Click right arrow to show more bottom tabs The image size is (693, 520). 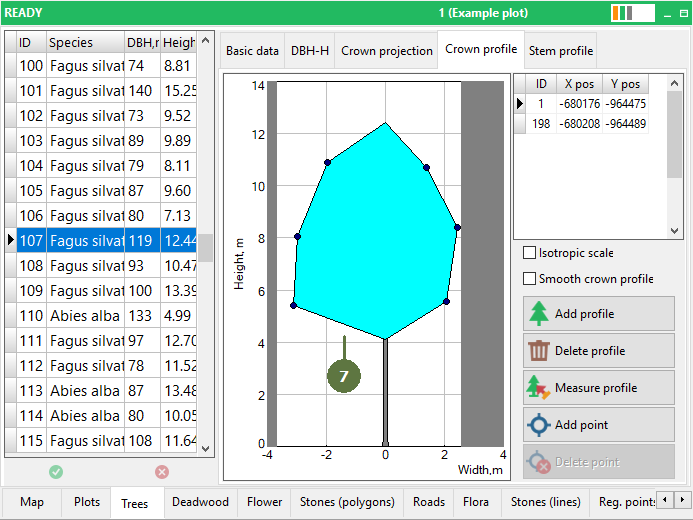click(x=683, y=500)
